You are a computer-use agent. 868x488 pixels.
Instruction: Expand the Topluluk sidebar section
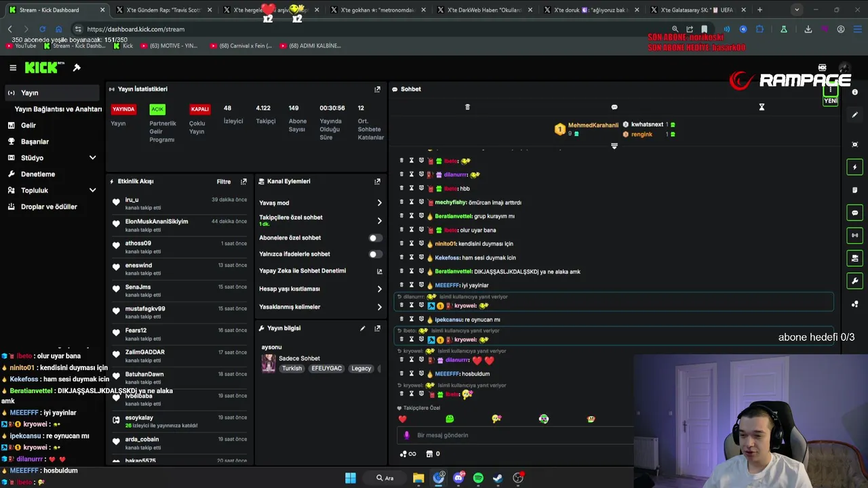93,190
